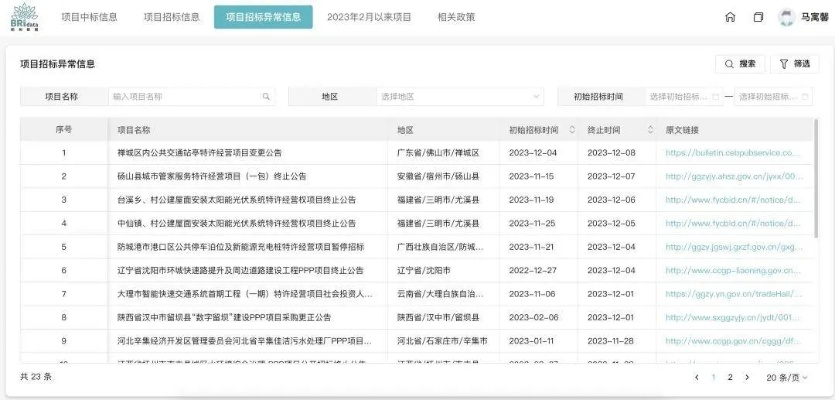835x400 pixels.
Task: Go to previous page arrow in pagination
Action: (697, 377)
